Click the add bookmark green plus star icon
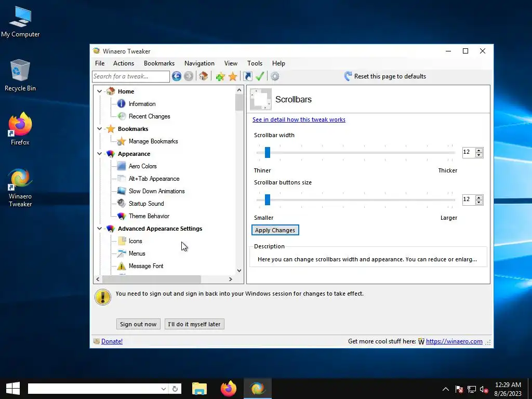Screen dimensions: 532x399 (x=220, y=76)
